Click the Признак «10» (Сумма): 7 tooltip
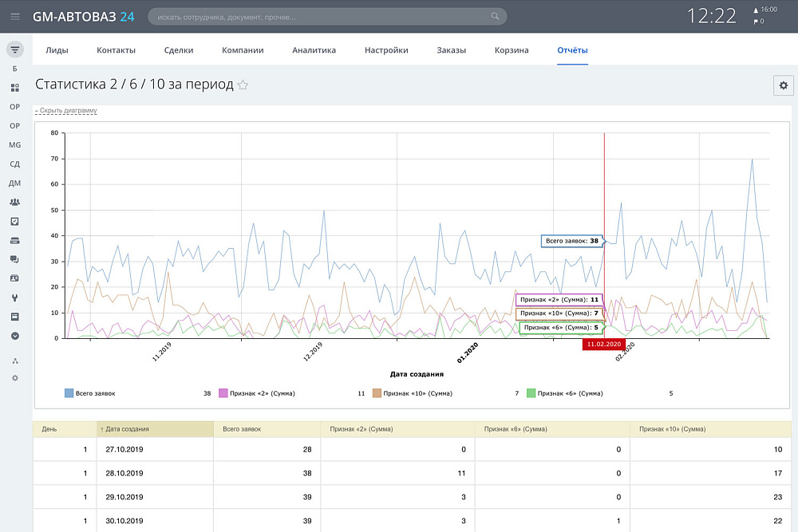The image size is (798, 532). click(x=559, y=313)
